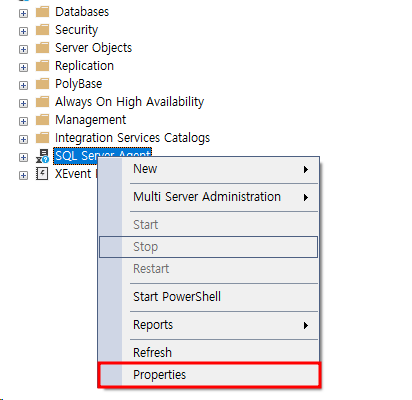Click the SQL Server Agent icon

click(42, 156)
